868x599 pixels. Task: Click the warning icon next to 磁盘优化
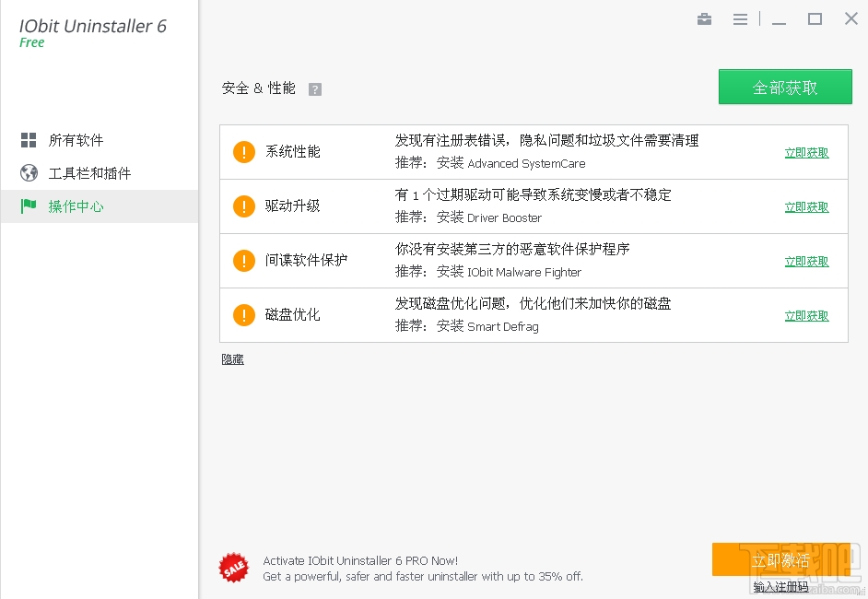coord(243,314)
